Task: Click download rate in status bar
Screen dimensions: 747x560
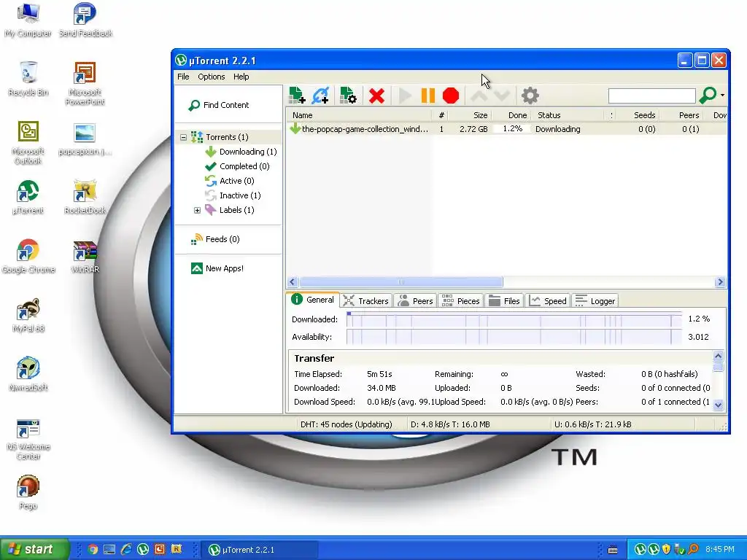Action: point(450,424)
